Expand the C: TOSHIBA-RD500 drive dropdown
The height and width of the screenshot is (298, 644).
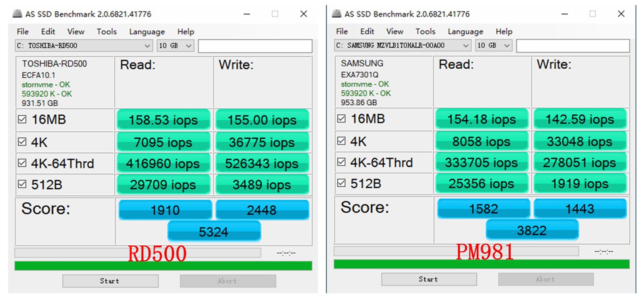(x=147, y=46)
